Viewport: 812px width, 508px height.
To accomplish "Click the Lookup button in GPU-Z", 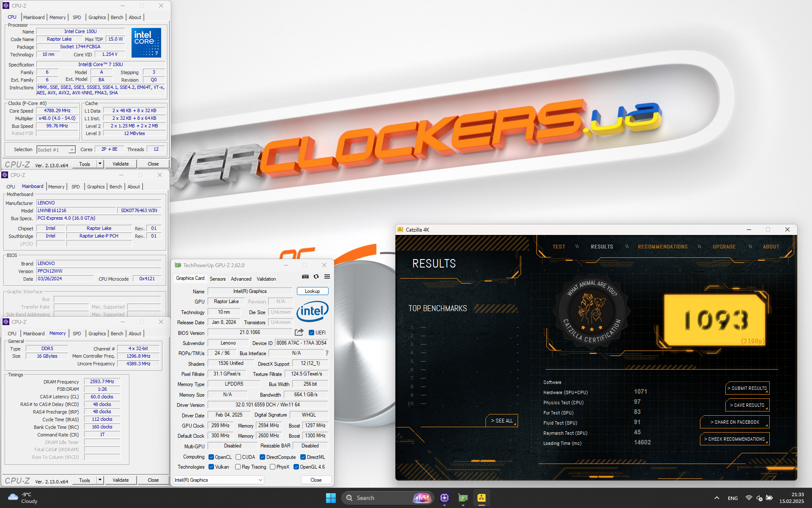I will (313, 291).
